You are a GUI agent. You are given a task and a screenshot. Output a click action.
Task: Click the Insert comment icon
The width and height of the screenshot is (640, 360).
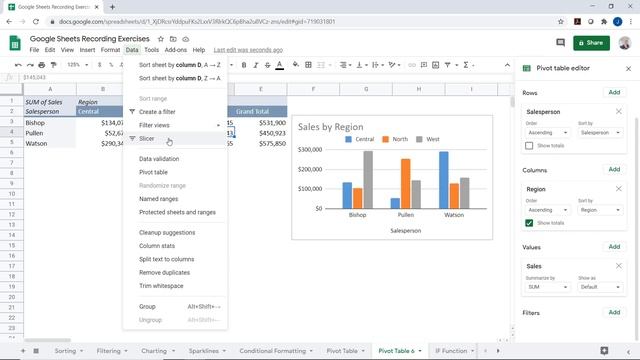coord(424,65)
